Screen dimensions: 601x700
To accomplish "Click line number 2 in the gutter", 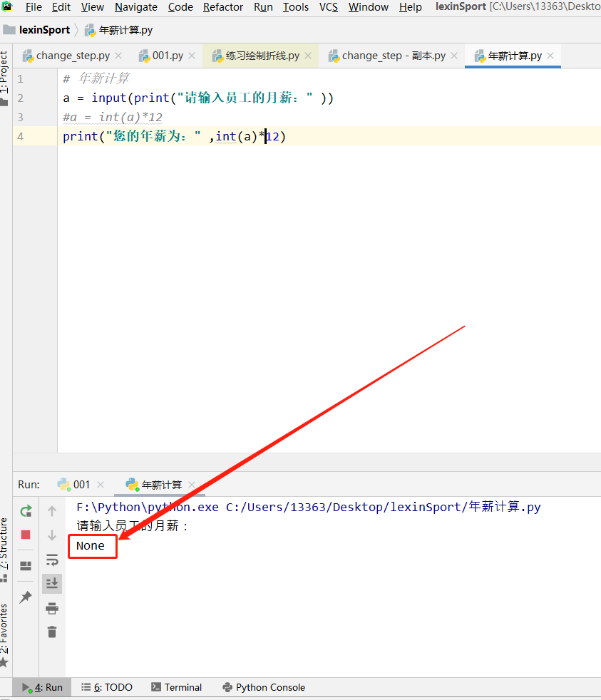I will [x=21, y=98].
